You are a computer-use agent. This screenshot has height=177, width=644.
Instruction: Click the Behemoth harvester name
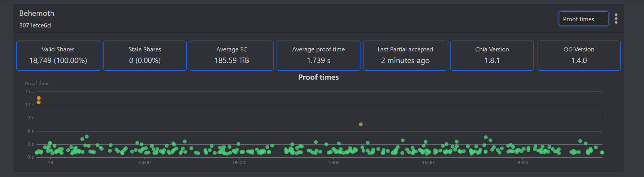pos(37,13)
